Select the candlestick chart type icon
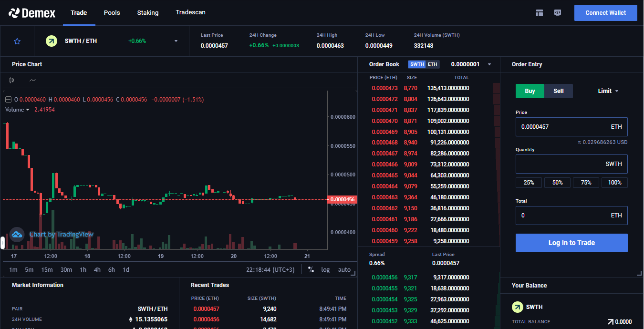Image resolution: width=644 pixels, height=329 pixels. pos(12,80)
